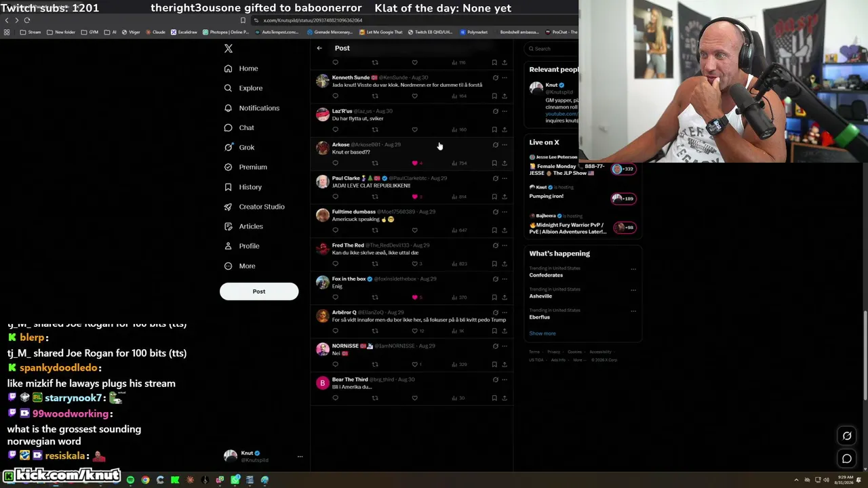Screen dimensions: 868x488
Task: Click the blue Post button
Action: (x=259, y=291)
